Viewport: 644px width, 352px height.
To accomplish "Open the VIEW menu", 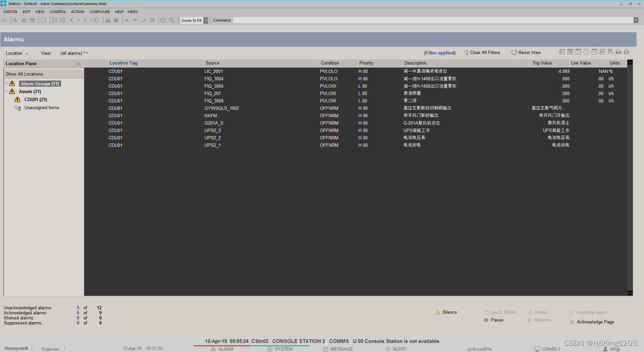I will coord(39,12).
